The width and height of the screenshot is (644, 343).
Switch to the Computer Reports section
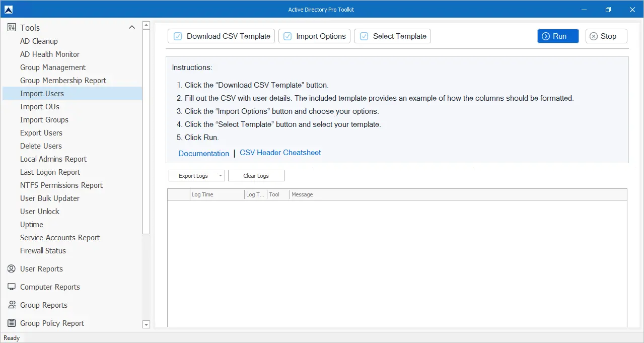coord(50,287)
